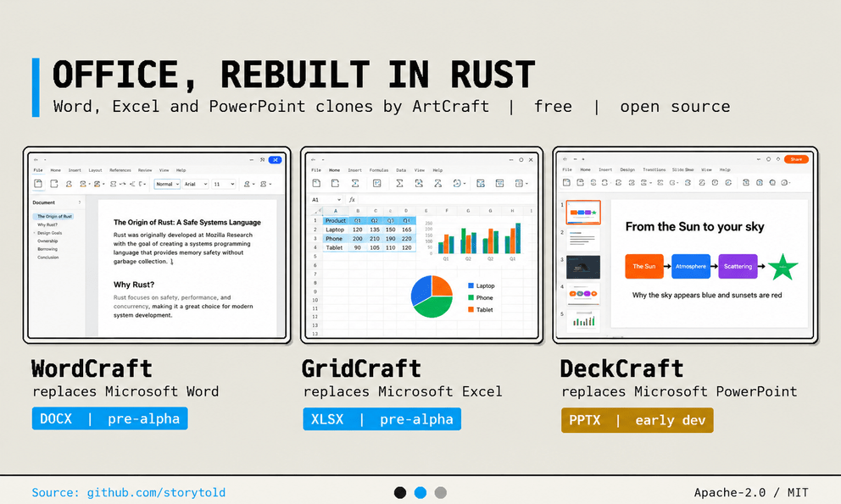Select the dark slide 3 thumbnail
The image size is (841, 504).
583,267
